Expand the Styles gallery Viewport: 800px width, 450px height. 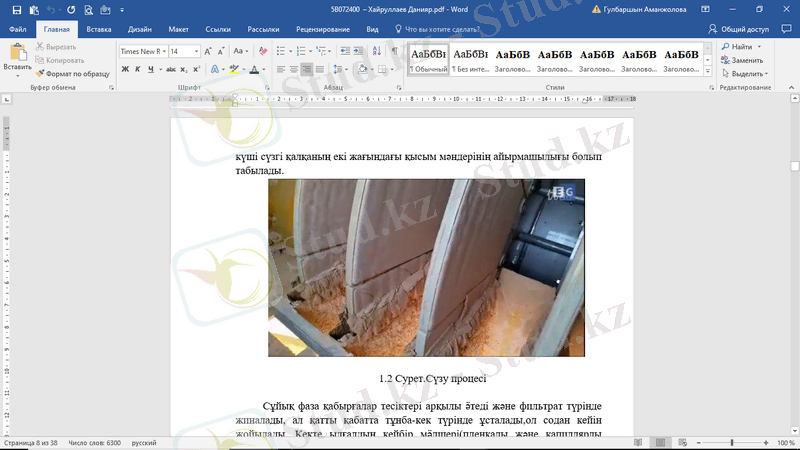710,69
